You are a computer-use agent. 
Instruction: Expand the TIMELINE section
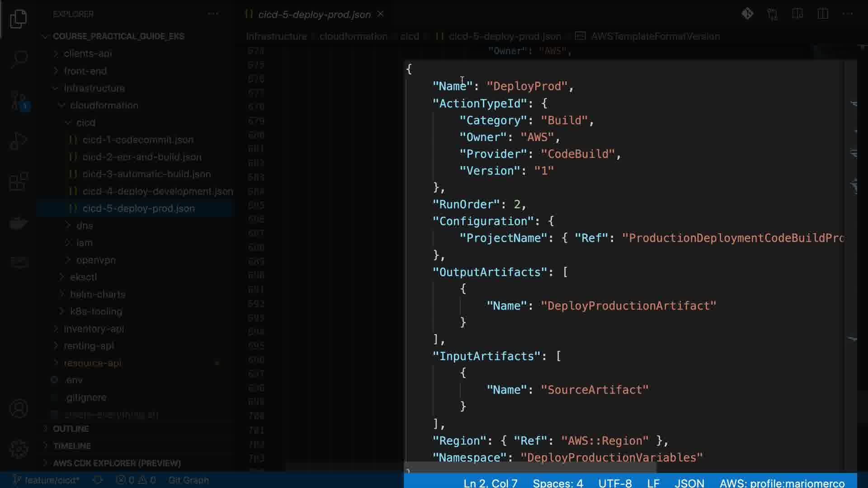(x=71, y=446)
